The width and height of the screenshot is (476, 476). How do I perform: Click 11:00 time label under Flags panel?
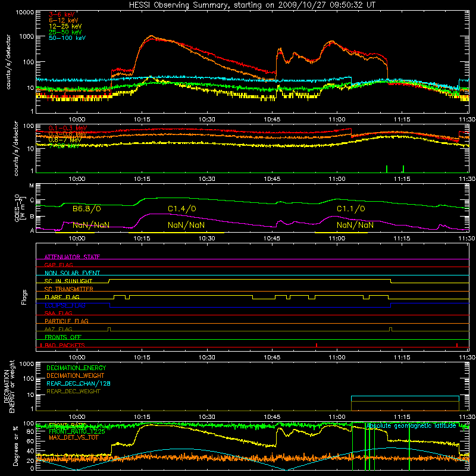(x=337, y=358)
